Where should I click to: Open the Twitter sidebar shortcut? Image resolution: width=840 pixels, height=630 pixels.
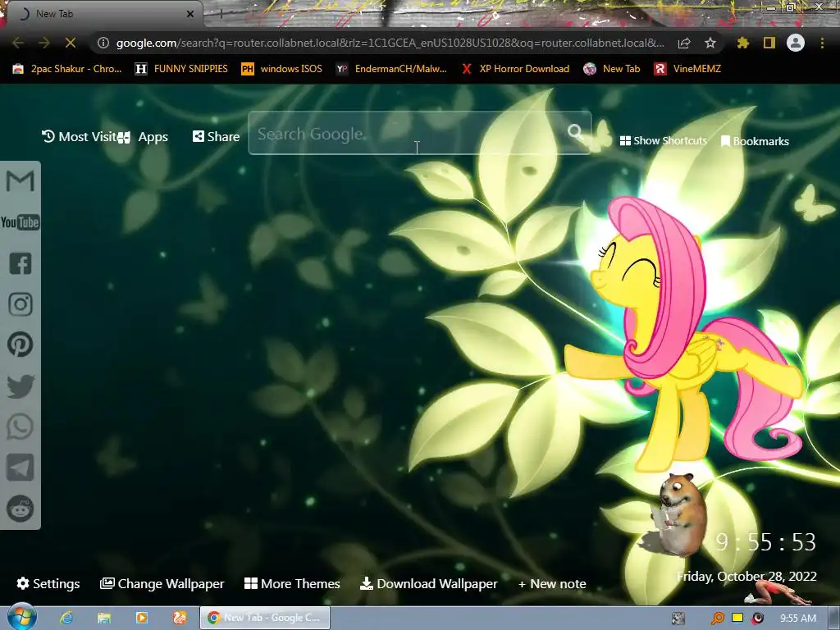coord(21,386)
